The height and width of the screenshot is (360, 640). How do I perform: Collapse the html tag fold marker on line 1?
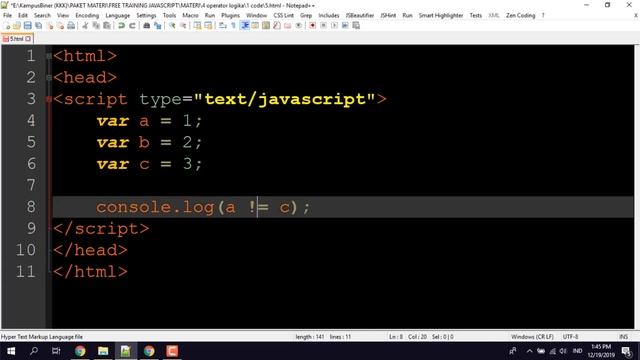[x=49, y=56]
